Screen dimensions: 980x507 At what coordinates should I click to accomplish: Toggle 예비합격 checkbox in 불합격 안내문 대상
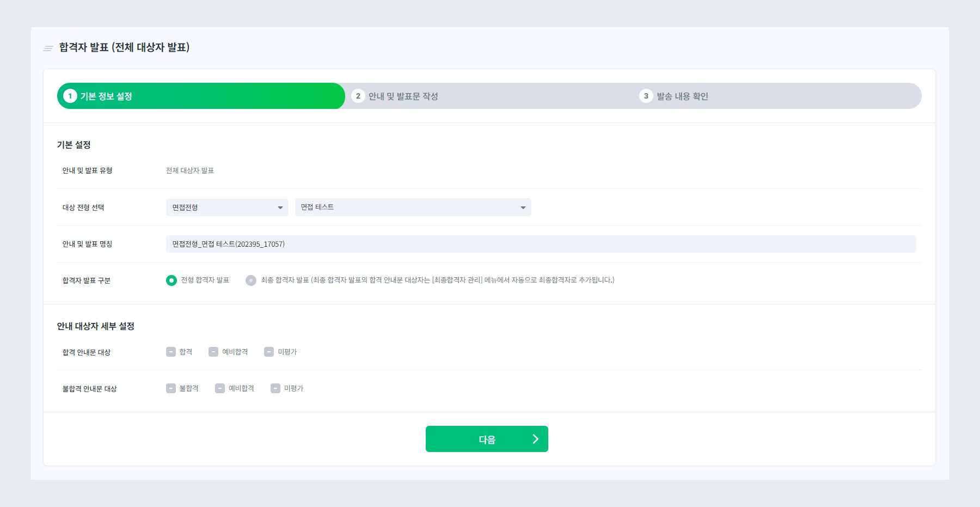[220, 388]
